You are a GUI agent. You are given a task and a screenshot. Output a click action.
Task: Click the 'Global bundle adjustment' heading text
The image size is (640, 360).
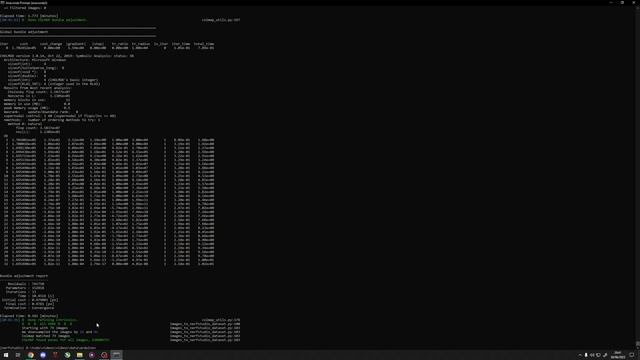tap(24, 32)
